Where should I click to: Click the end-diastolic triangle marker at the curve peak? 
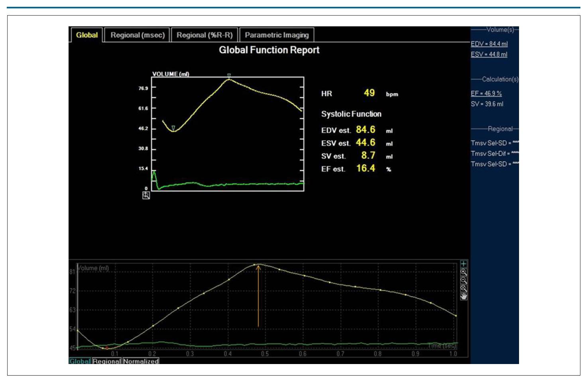tap(229, 75)
